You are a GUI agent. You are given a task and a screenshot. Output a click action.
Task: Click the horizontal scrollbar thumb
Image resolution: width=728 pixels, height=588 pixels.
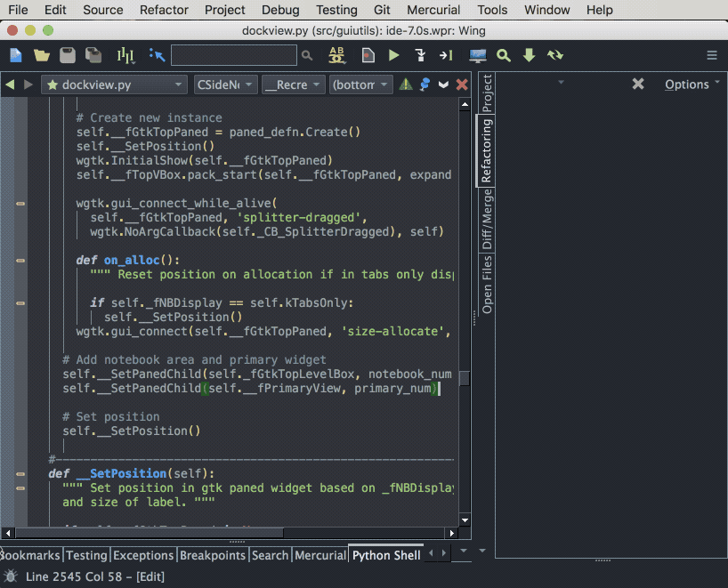tap(149, 533)
